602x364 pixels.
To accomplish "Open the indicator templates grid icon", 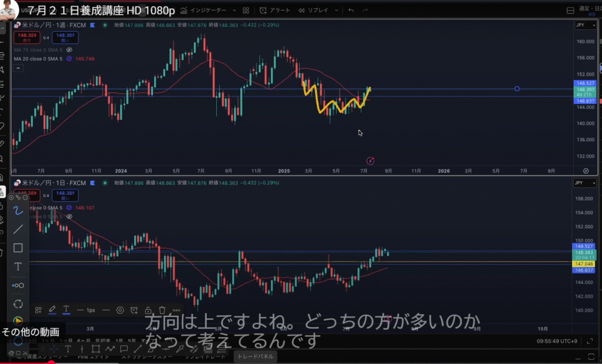I will [246, 11].
